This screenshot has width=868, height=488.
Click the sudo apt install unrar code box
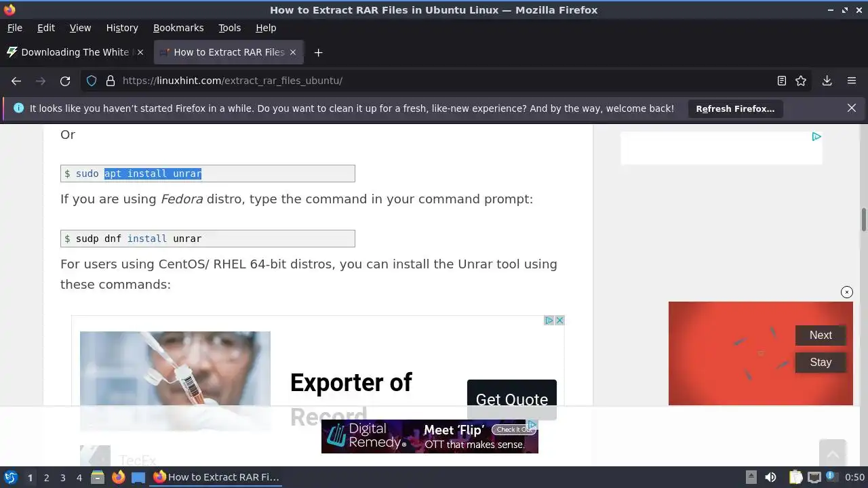click(208, 174)
